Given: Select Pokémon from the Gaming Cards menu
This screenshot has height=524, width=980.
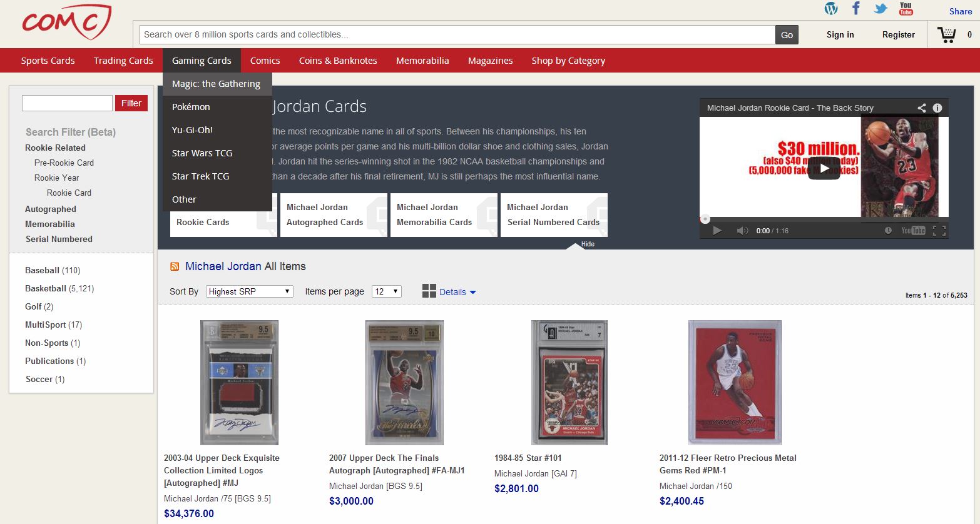Looking at the screenshot, I should coord(190,106).
